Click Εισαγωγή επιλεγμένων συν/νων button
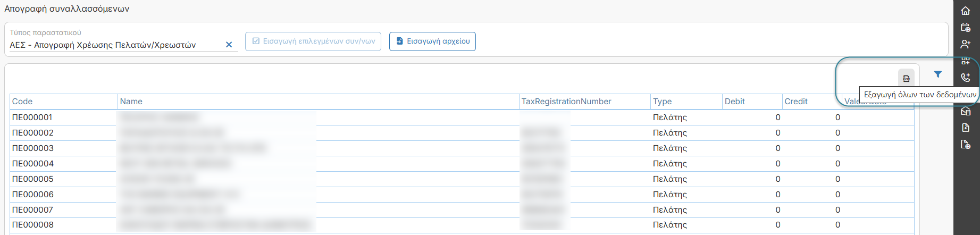 (313, 41)
